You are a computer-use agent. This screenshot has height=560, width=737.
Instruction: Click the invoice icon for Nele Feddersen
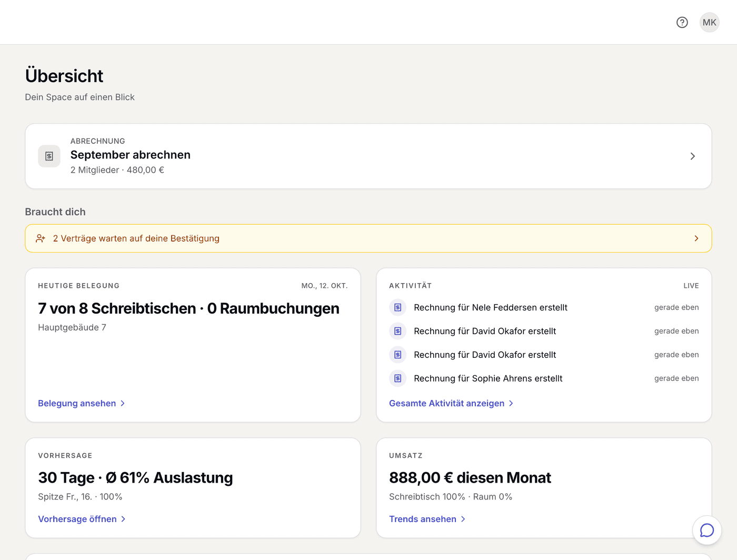(397, 307)
